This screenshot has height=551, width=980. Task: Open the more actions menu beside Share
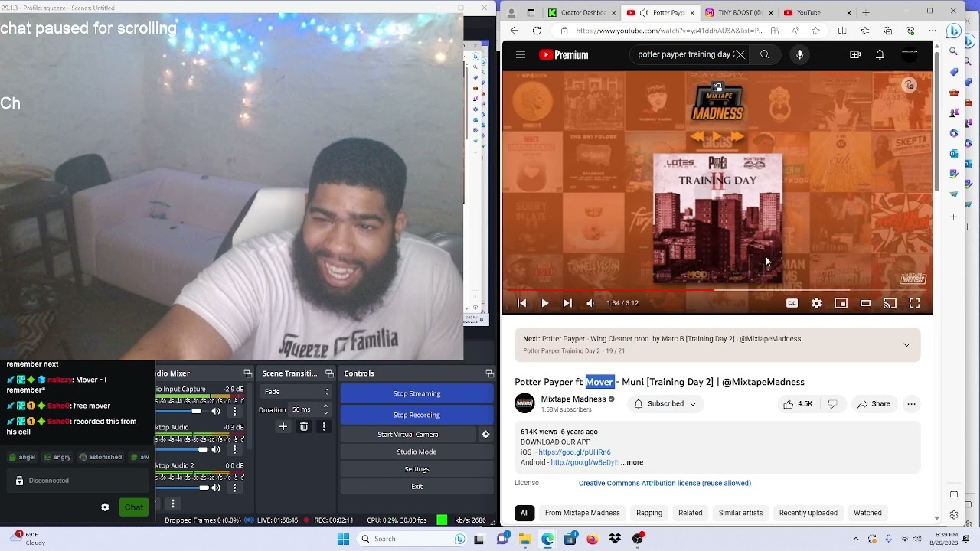point(911,404)
